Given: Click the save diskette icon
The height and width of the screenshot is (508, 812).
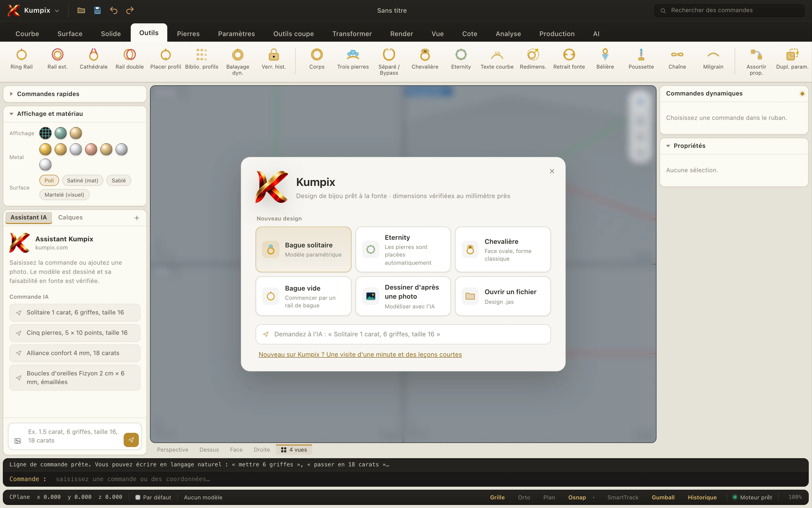Looking at the screenshot, I should (x=97, y=10).
